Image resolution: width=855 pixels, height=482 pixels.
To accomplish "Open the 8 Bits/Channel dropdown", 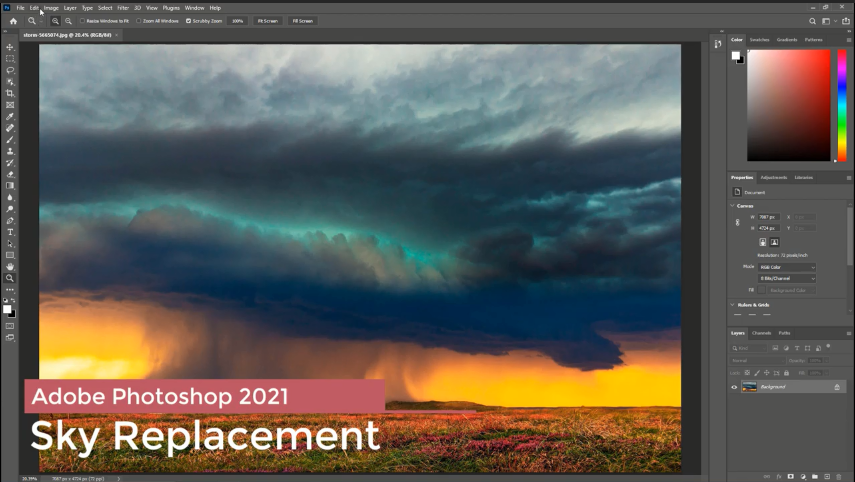I will coord(787,278).
